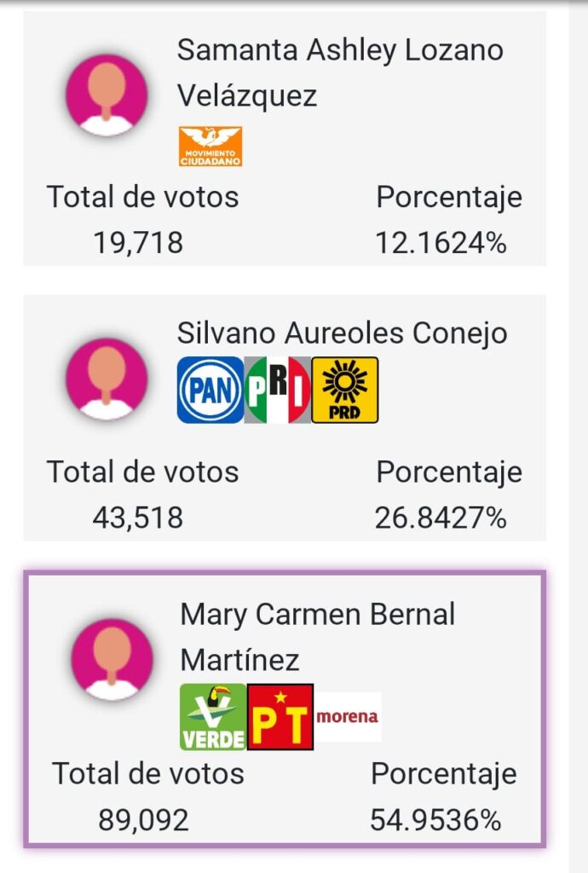Click the PT party logo
Viewport: 588px width, 873px height.
click(x=280, y=716)
